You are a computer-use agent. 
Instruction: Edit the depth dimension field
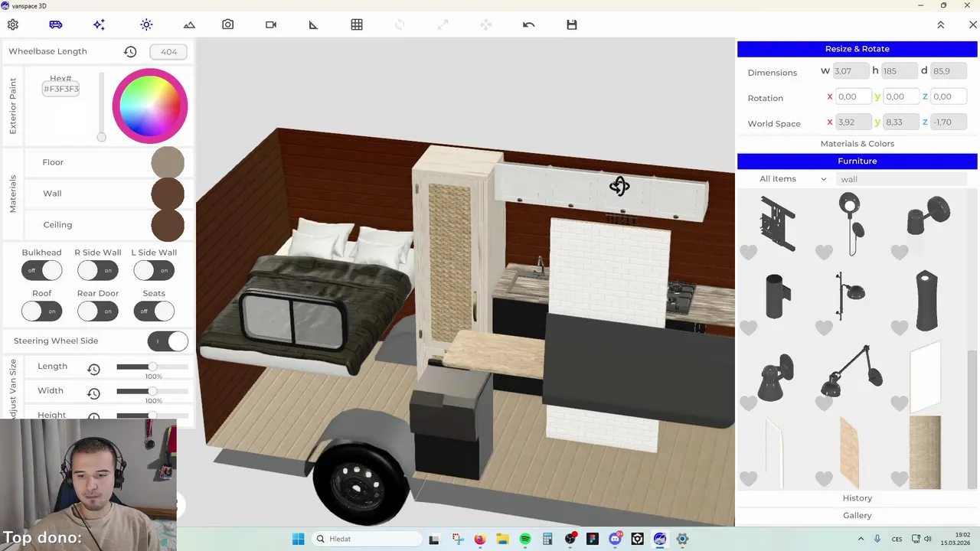pyautogui.click(x=949, y=71)
